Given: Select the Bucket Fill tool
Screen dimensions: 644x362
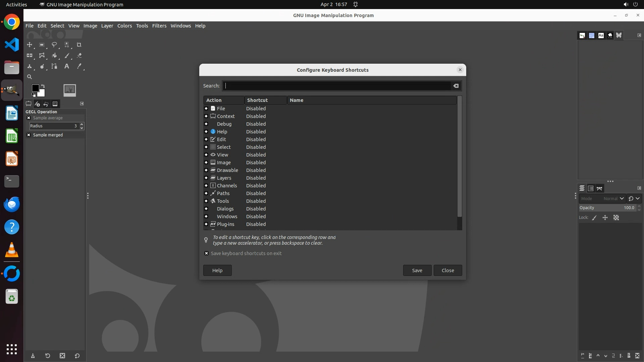Looking at the screenshot, I should point(54,56).
